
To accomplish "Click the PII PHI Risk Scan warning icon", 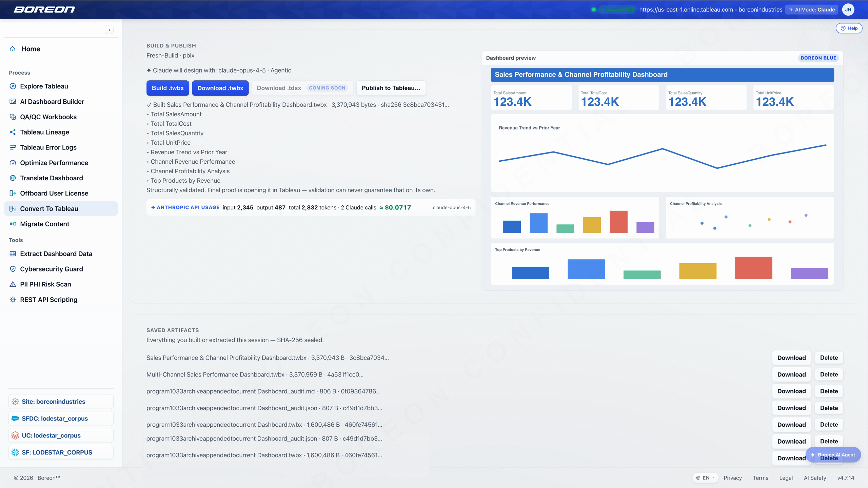I will (x=13, y=284).
